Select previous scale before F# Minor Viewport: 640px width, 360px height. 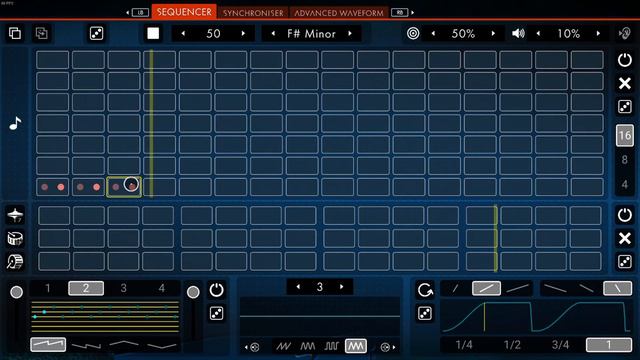tap(273, 33)
